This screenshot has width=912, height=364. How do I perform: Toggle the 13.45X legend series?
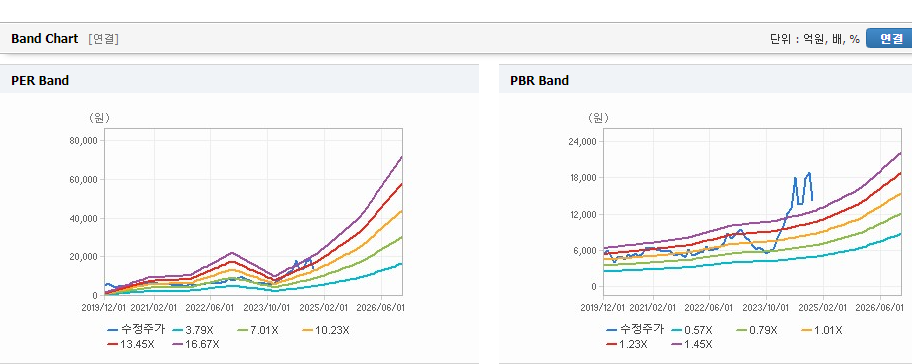point(131,344)
